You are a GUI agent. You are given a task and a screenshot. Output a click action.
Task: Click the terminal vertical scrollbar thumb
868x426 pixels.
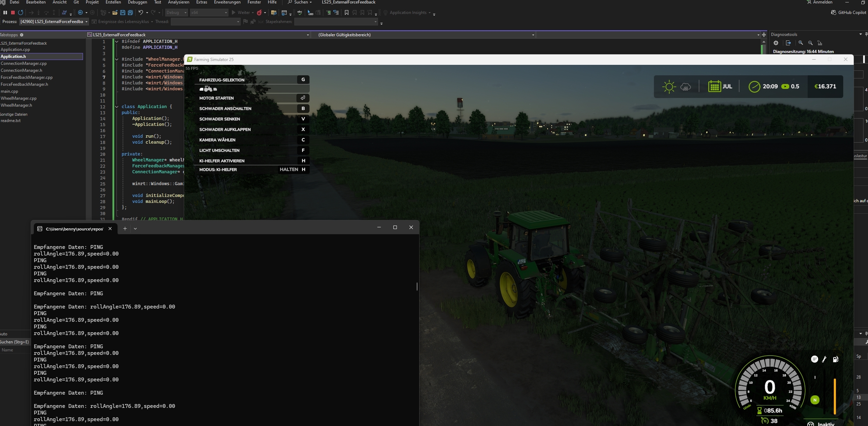[417, 287]
